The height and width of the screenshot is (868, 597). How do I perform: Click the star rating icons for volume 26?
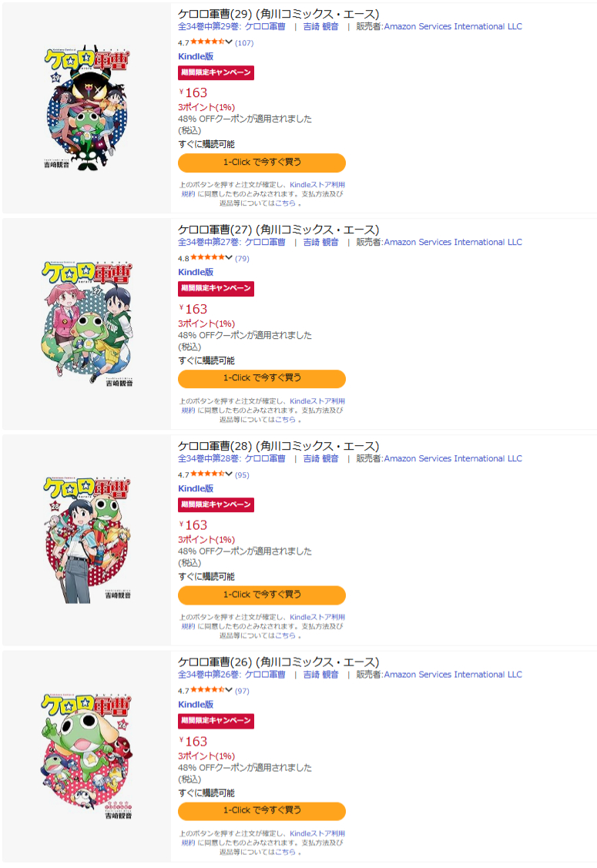pyautogui.click(x=208, y=690)
